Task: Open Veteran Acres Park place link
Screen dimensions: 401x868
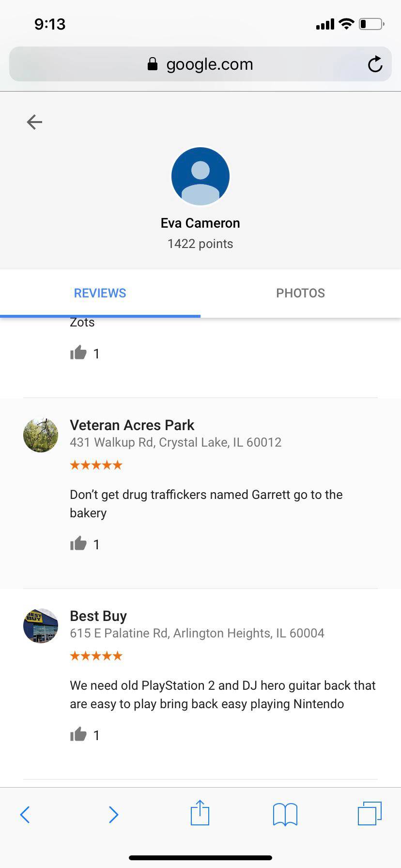Action: click(132, 425)
